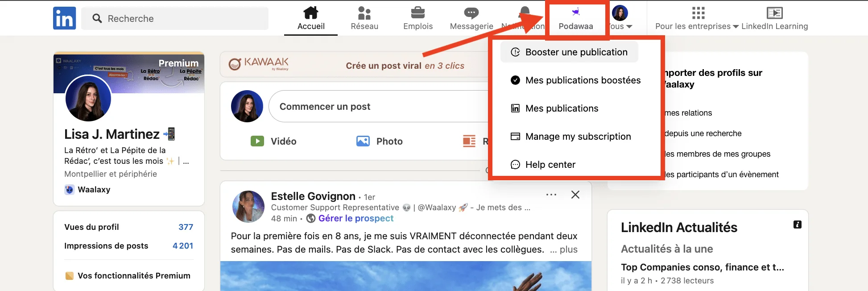View Impressions de posts stat
Screen dimensions: 868x291
click(x=129, y=246)
